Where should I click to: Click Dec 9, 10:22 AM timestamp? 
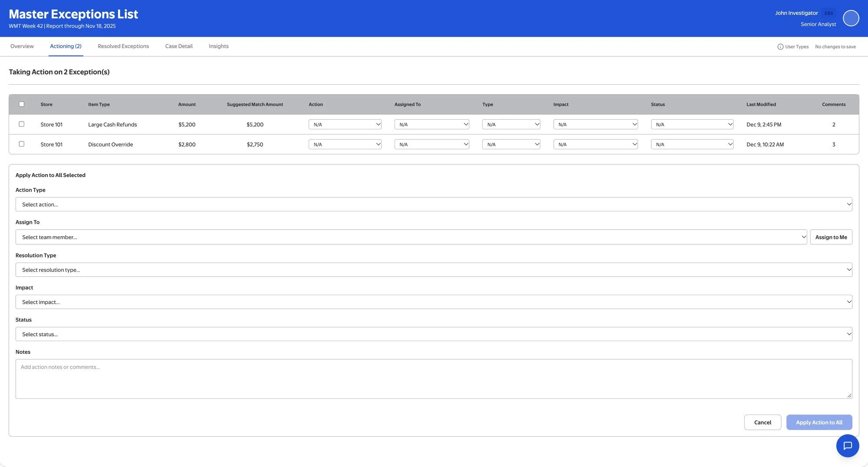pos(765,145)
